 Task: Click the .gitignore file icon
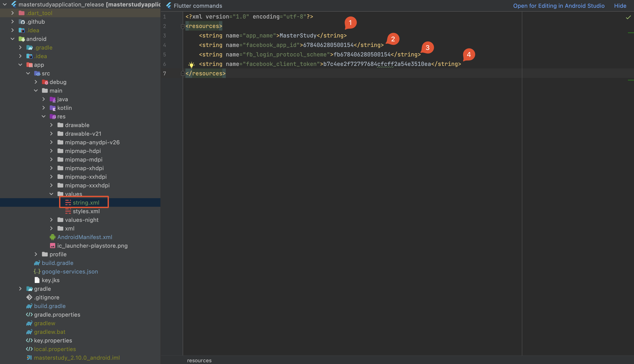[29, 297]
